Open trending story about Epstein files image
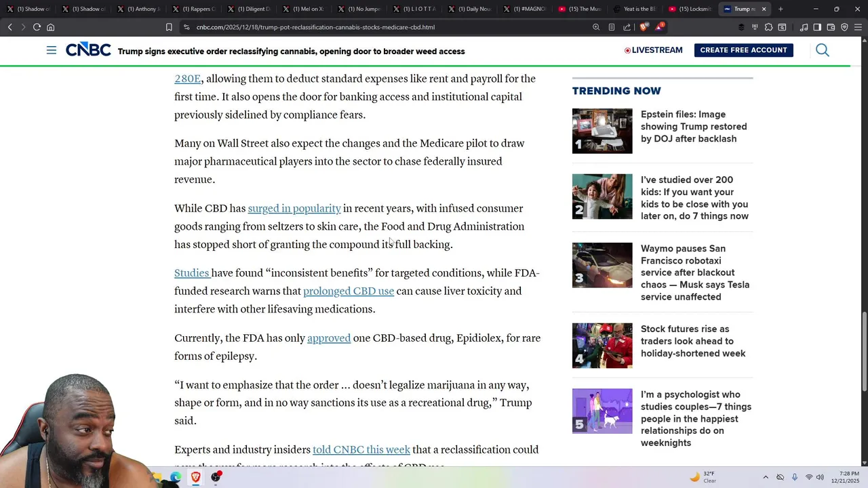The width and height of the screenshot is (868, 488). click(x=694, y=127)
